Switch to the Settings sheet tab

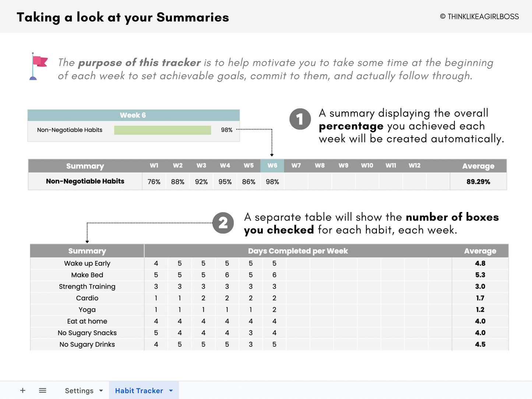pyautogui.click(x=79, y=391)
